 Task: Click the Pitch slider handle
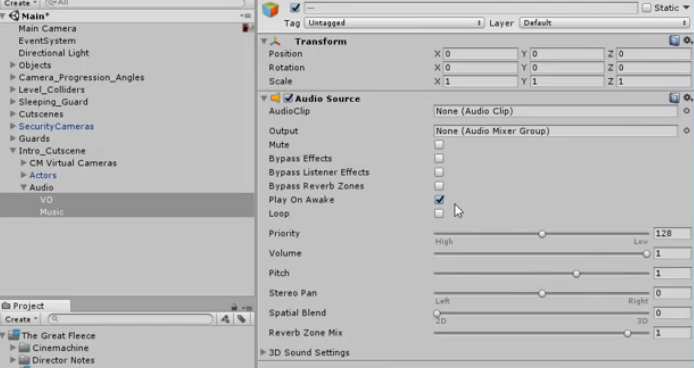[576, 274]
